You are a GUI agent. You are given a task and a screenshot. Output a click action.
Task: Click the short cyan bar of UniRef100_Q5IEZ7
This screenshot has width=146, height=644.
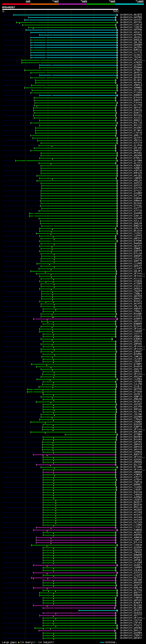(98, 610)
